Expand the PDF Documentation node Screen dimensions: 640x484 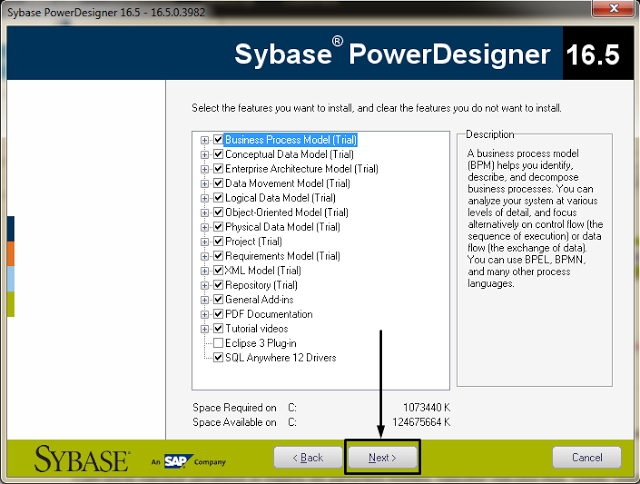tap(204, 314)
